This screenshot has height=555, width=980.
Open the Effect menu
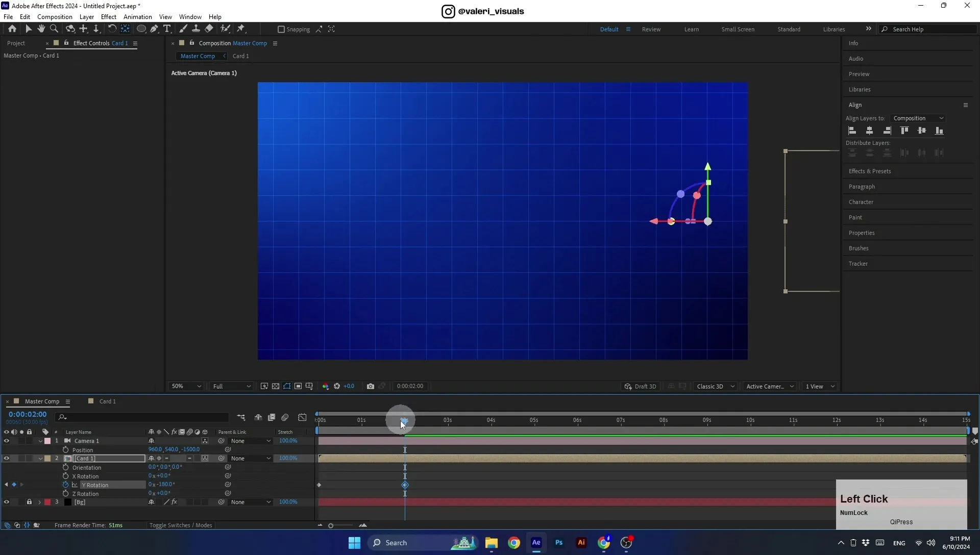click(109, 17)
